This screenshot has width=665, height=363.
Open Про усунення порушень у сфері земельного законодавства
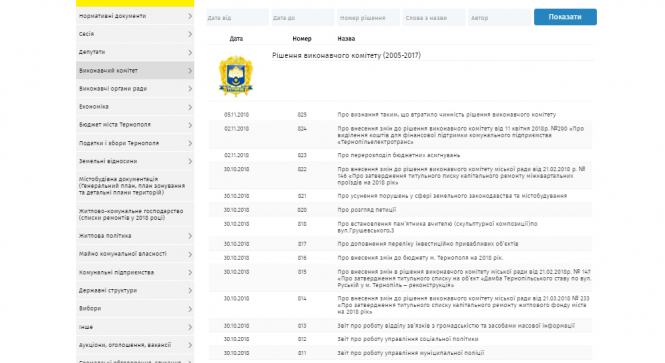(452, 196)
